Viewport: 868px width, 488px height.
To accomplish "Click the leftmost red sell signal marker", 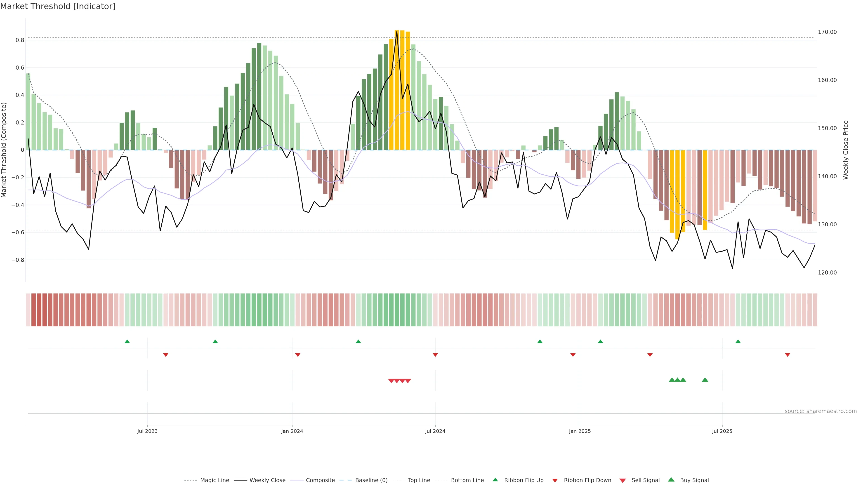I will (391, 381).
